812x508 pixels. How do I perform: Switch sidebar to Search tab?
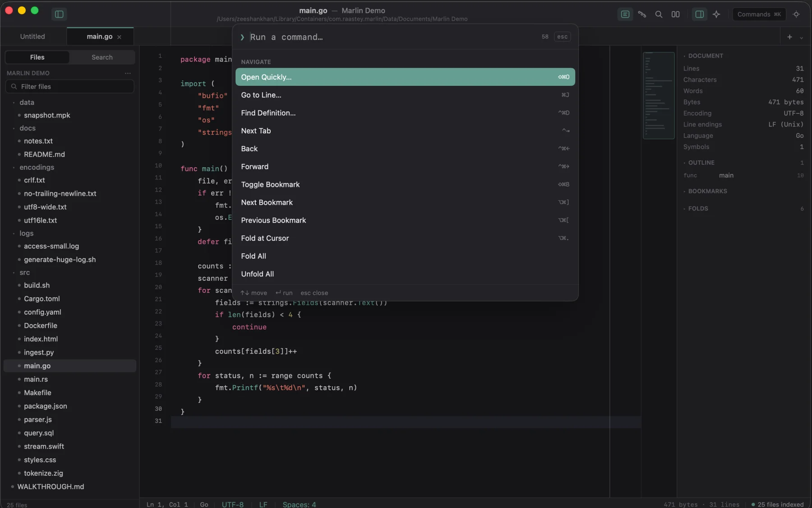102,57
